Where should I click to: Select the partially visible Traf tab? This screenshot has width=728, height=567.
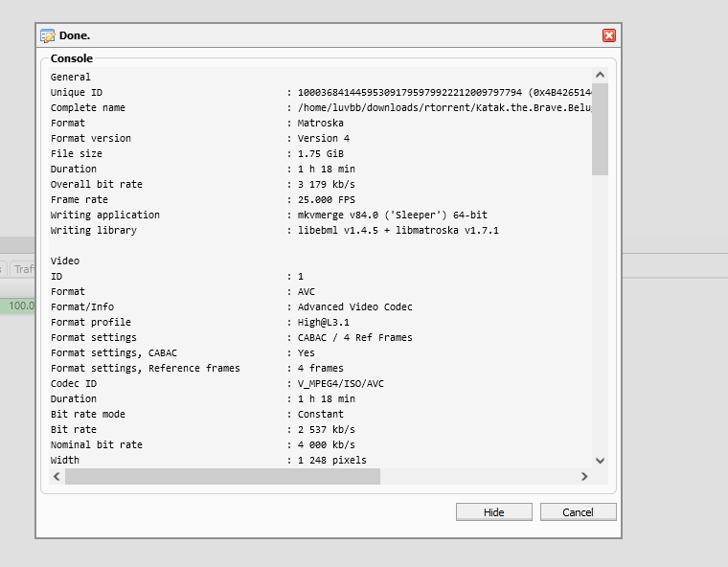tap(23, 269)
